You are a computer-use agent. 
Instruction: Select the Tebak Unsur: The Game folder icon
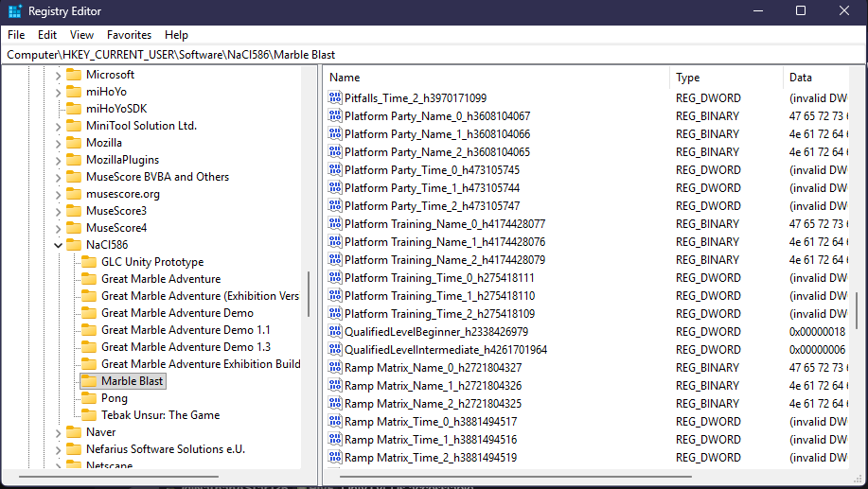tap(89, 415)
